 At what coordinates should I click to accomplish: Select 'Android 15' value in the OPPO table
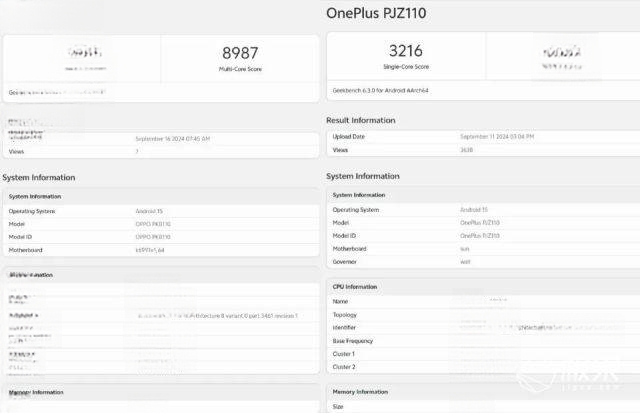tap(149, 211)
